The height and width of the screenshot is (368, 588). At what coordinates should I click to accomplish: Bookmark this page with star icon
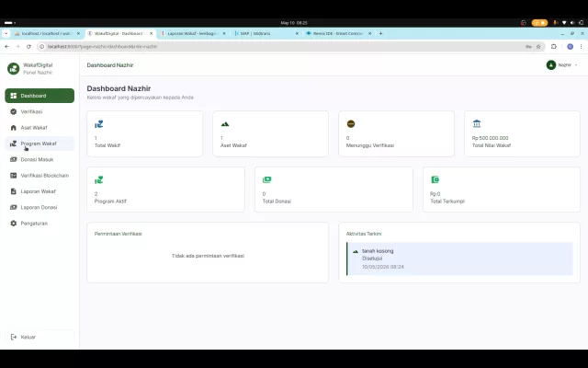tap(538, 47)
